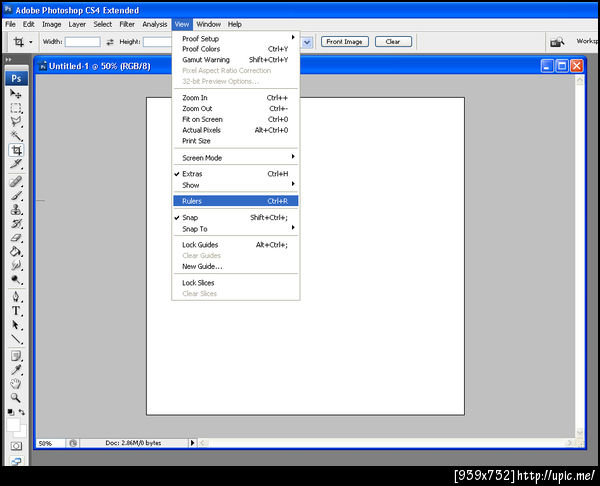Click the Clear button

[393, 42]
